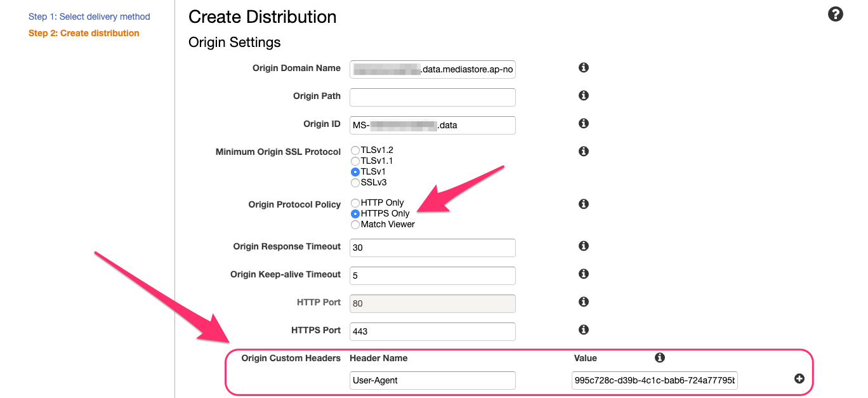
Task: Click the Step 2: Create distribution step
Action: click(83, 32)
